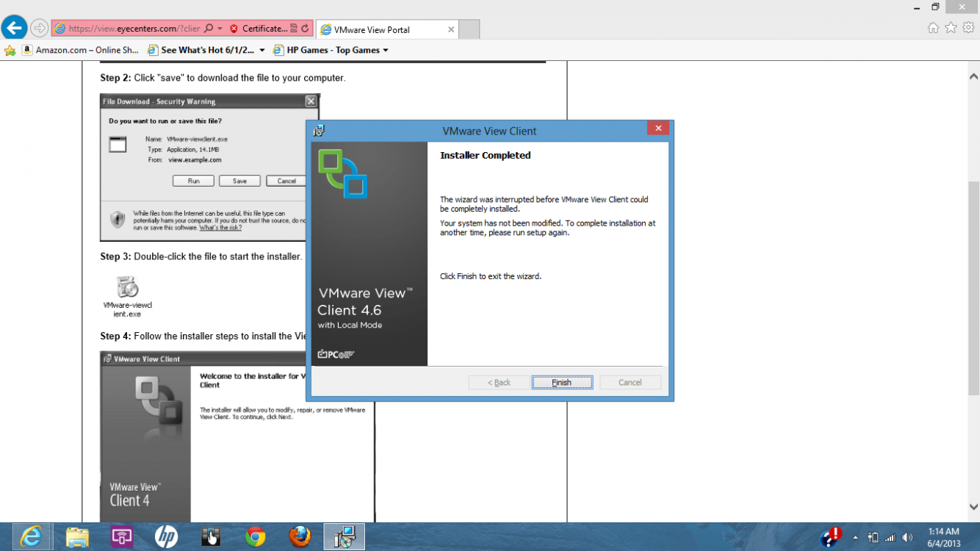Close the VMware View Client dialog

tap(658, 129)
